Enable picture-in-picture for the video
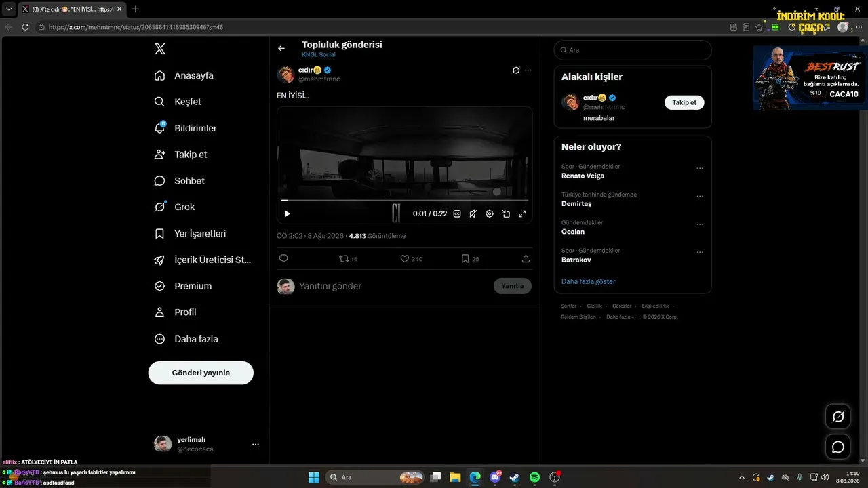 point(506,213)
